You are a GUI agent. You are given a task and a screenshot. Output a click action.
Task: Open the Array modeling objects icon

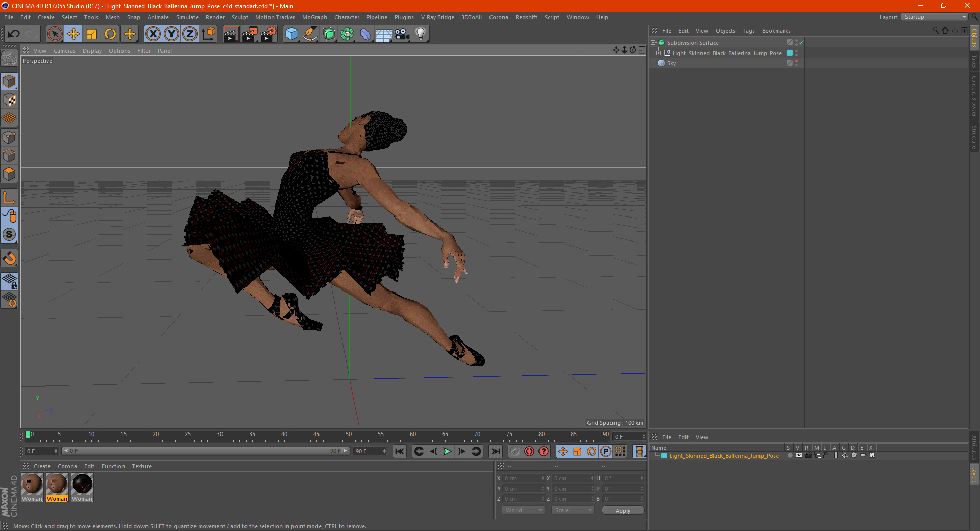tap(348, 34)
